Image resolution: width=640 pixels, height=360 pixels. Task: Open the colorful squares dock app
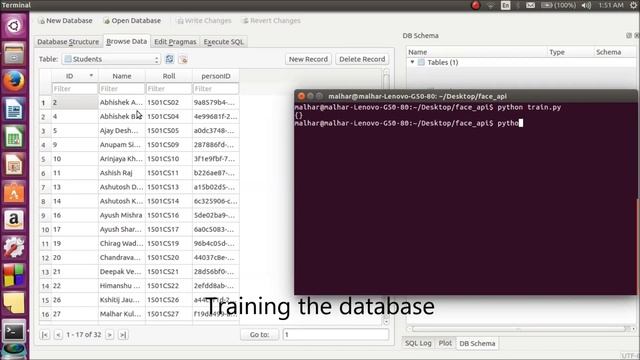(14, 276)
